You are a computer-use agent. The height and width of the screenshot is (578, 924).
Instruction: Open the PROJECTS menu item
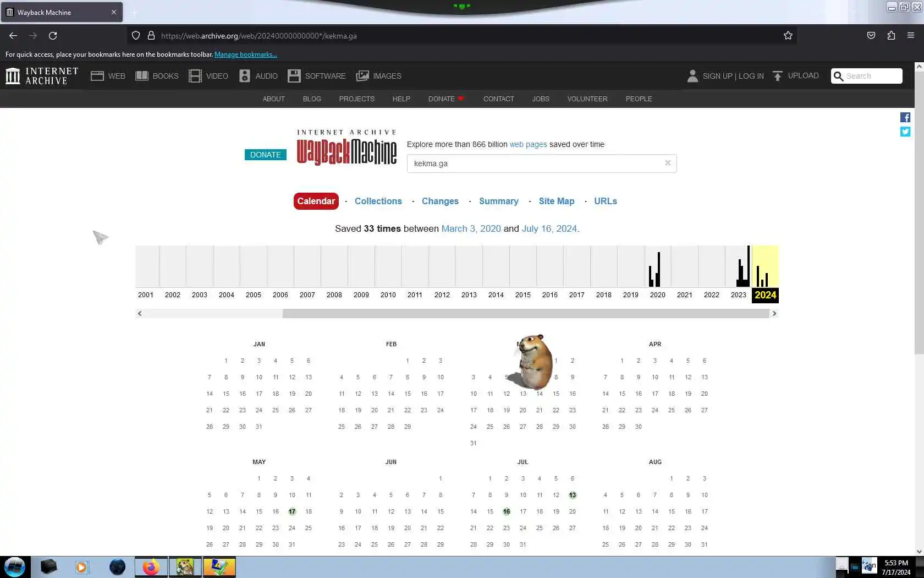pyautogui.click(x=356, y=99)
